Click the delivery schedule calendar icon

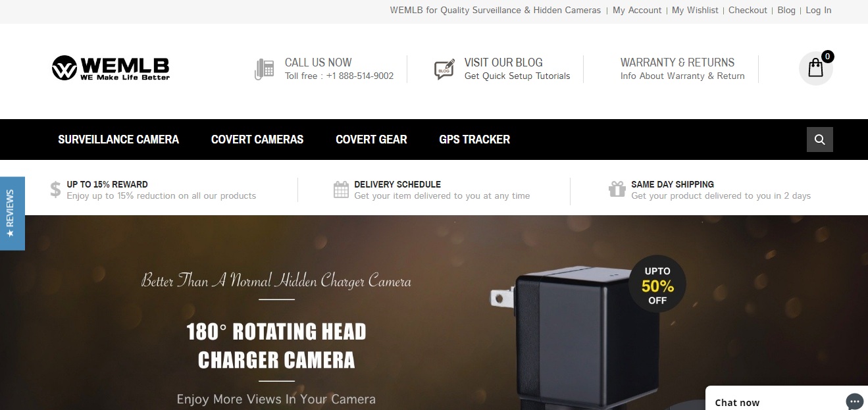341,190
